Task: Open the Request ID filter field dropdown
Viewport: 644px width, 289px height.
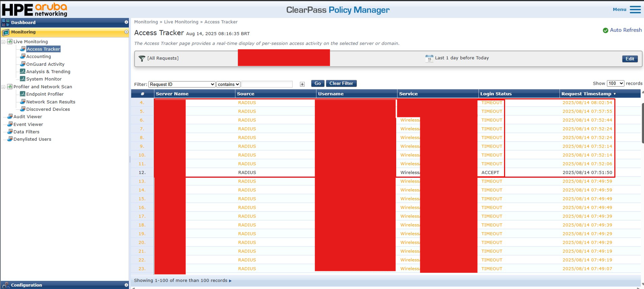Action: tap(182, 84)
